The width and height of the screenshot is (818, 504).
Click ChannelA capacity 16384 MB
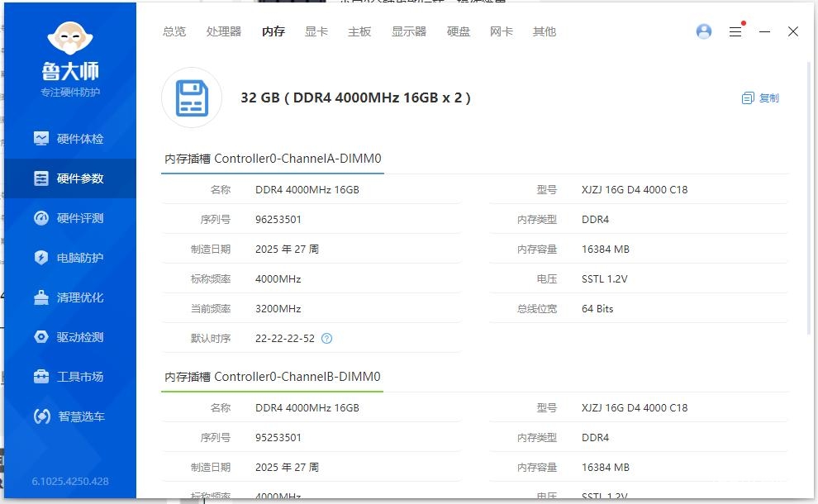coord(606,250)
